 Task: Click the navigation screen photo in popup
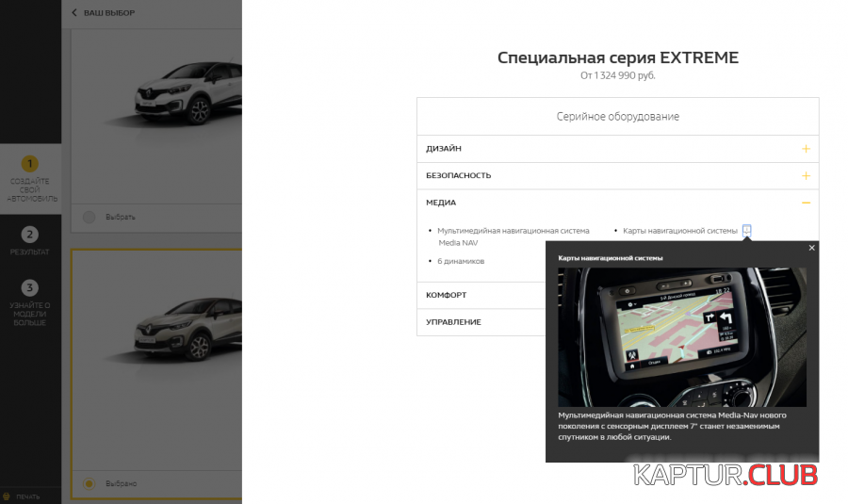click(x=681, y=336)
